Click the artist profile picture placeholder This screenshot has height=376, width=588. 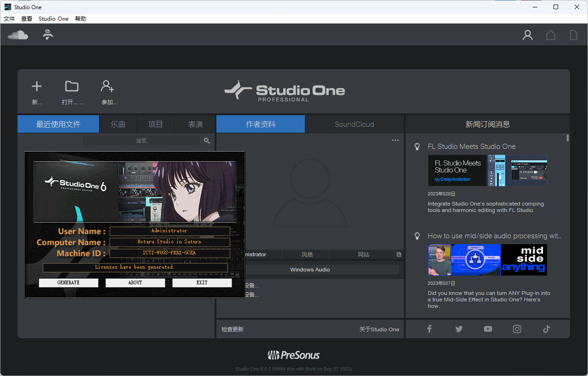pyautogui.click(x=310, y=192)
